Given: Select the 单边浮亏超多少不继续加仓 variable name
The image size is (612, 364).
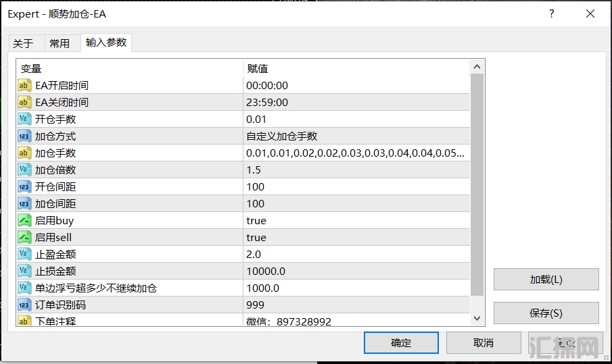Looking at the screenshot, I should click(96, 288).
